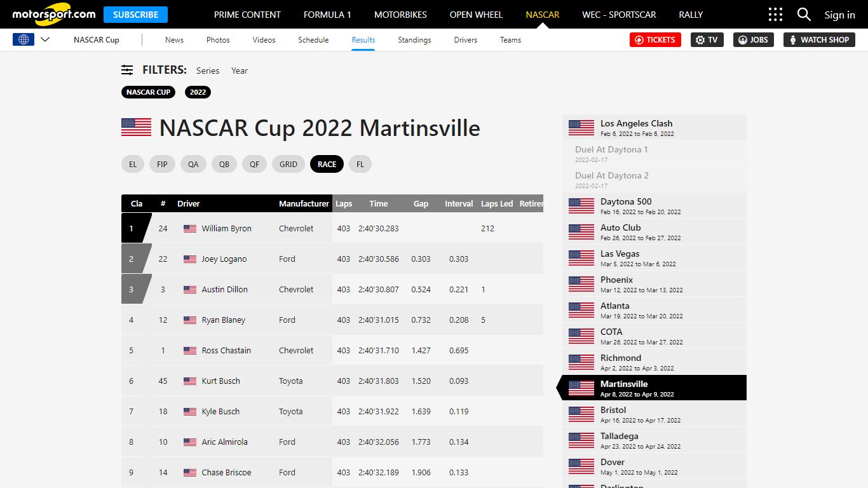Go to the Schedule tab
The image size is (868, 488).
tap(313, 39)
